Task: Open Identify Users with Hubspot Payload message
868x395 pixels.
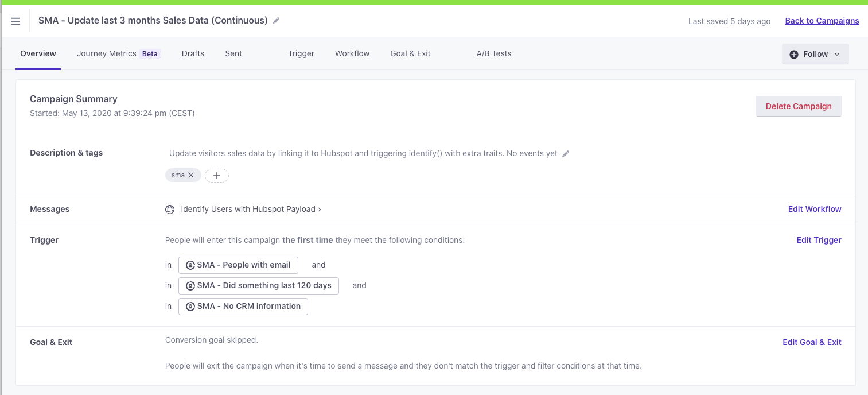Action: 251,210
